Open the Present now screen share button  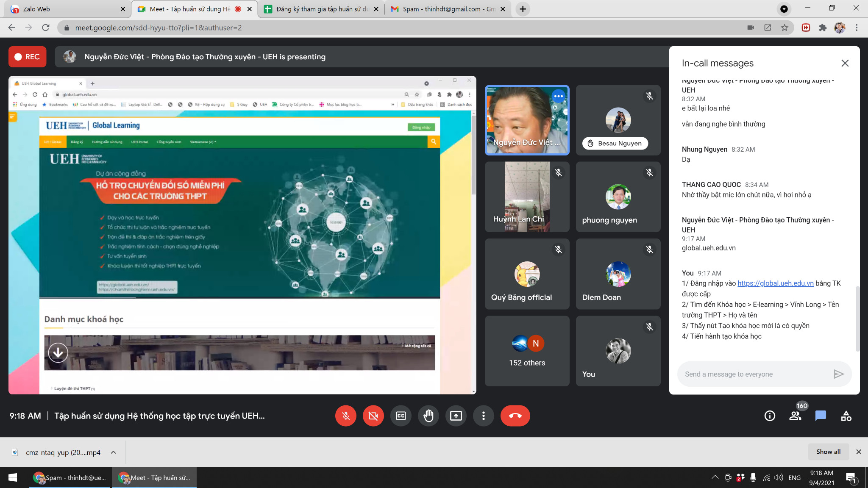pos(456,416)
